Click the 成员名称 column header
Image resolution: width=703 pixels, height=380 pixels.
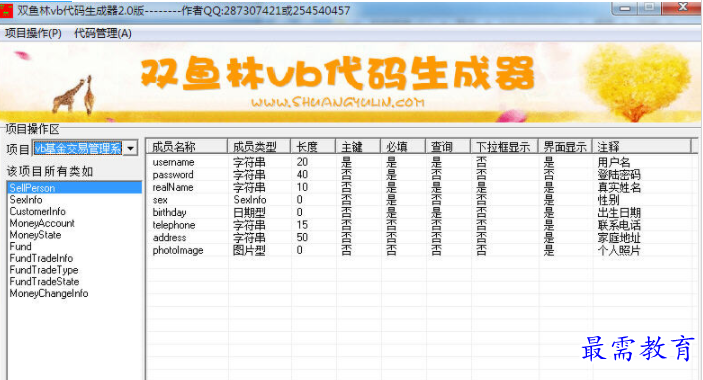[x=187, y=147]
